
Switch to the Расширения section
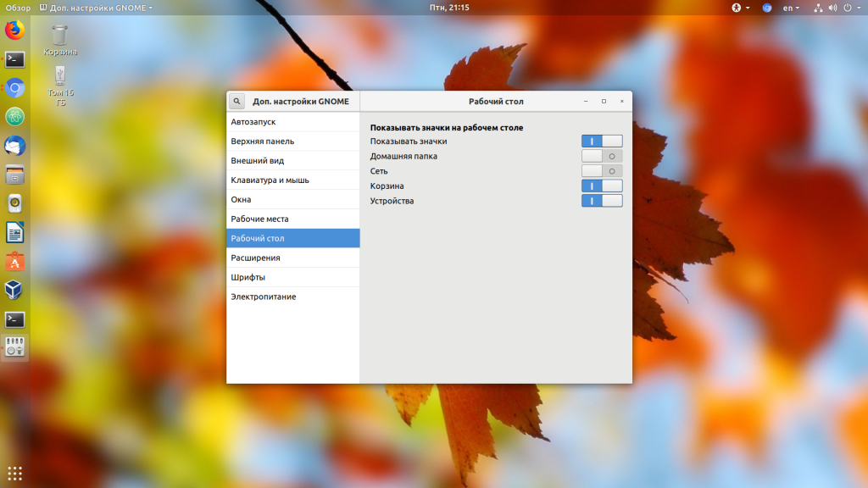292,258
